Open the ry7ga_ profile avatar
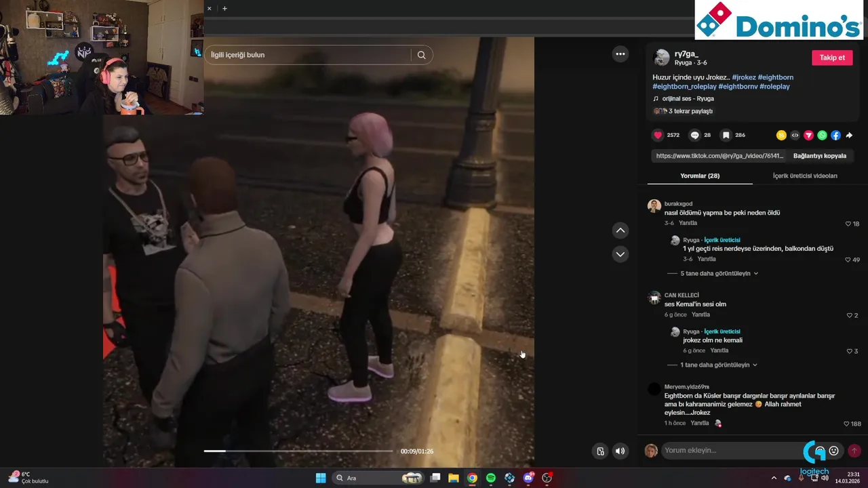Viewport: 868px width, 488px height. [661, 58]
